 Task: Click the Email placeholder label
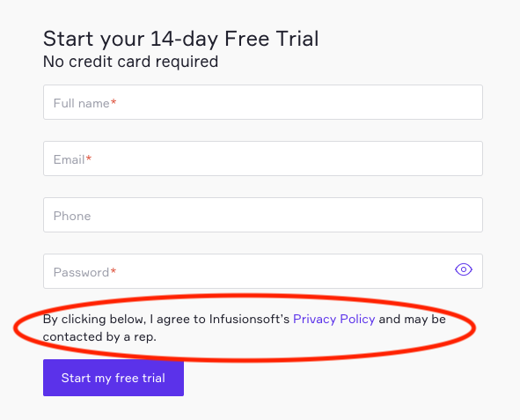coord(69,159)
